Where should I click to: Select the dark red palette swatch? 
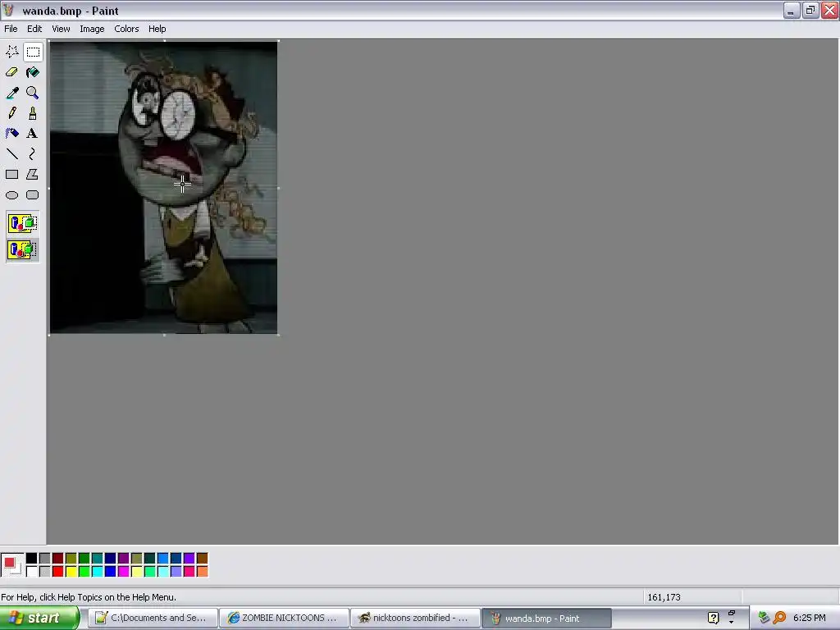(x=58, y=559)
